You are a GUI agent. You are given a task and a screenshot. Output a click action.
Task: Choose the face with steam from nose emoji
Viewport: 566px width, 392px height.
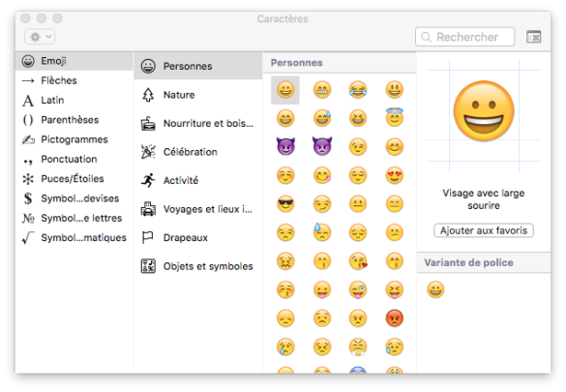click(358, 347)
